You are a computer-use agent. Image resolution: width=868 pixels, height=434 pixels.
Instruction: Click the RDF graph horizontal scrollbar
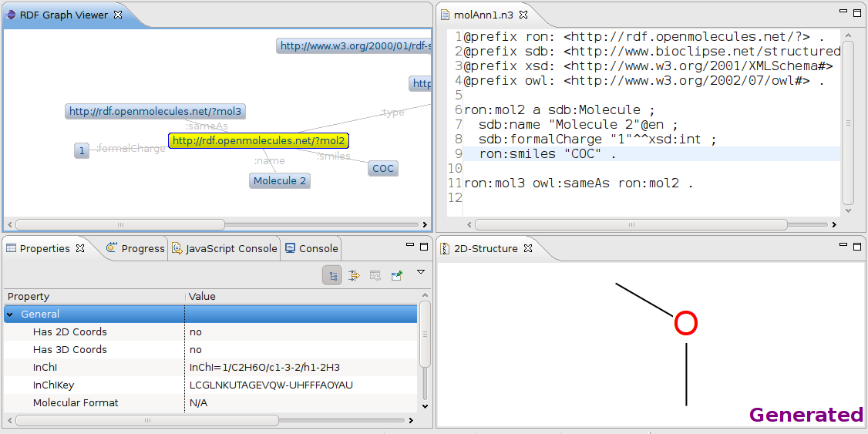(x=119, y=224)
